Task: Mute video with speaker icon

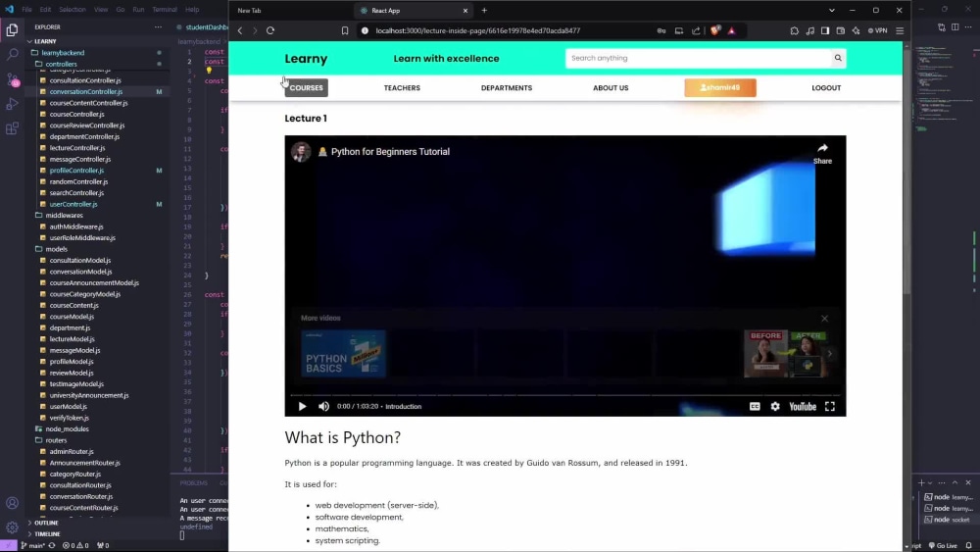Action: (323, 406)
